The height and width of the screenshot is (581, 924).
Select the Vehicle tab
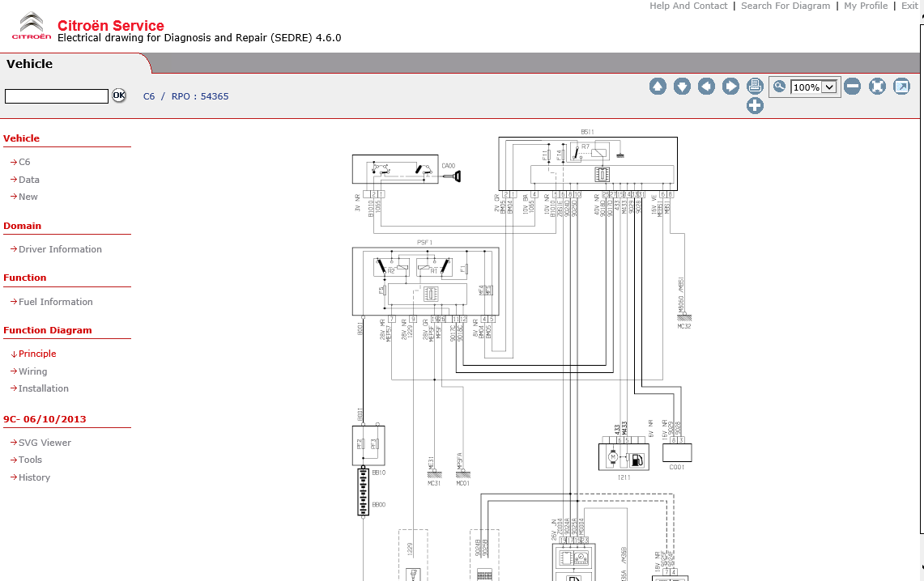30,64
